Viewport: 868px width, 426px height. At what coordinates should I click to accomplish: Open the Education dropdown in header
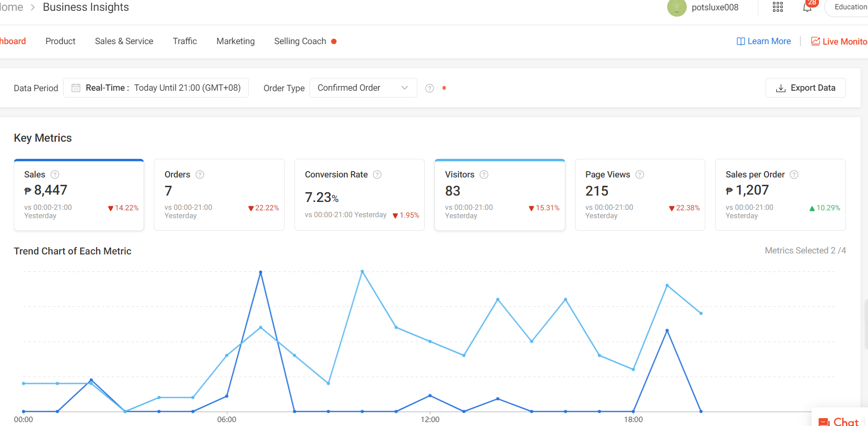click(x=847, y=7)
